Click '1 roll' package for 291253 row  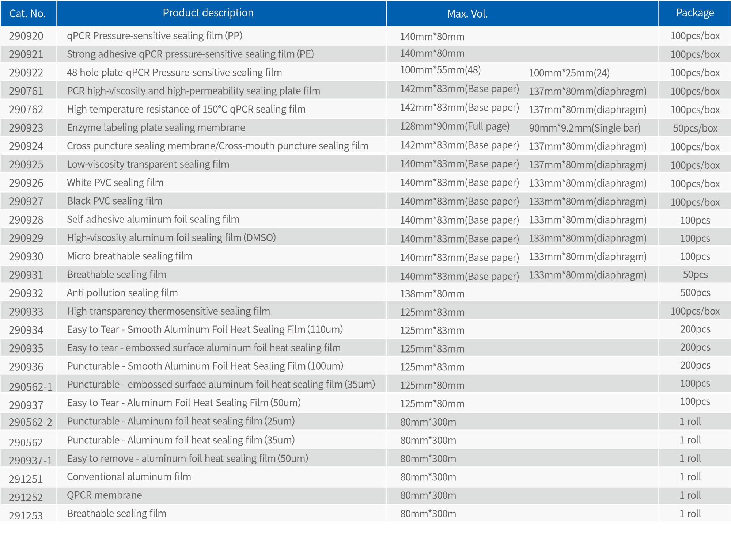tap(690, 514)
